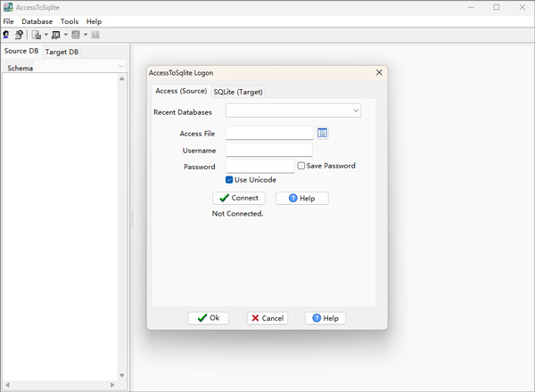Click the Cancel button
Image resolution: width=535 pixels, height=392 pixels.
tap(267, 318)
